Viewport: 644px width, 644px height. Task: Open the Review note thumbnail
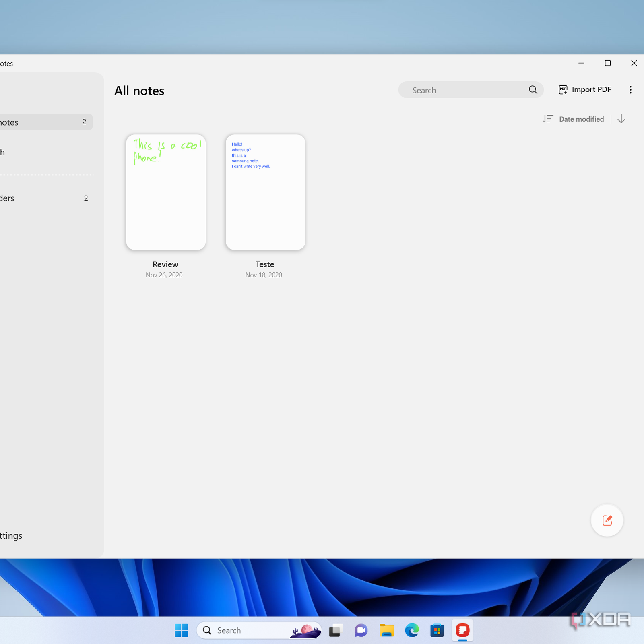point(166,192)
